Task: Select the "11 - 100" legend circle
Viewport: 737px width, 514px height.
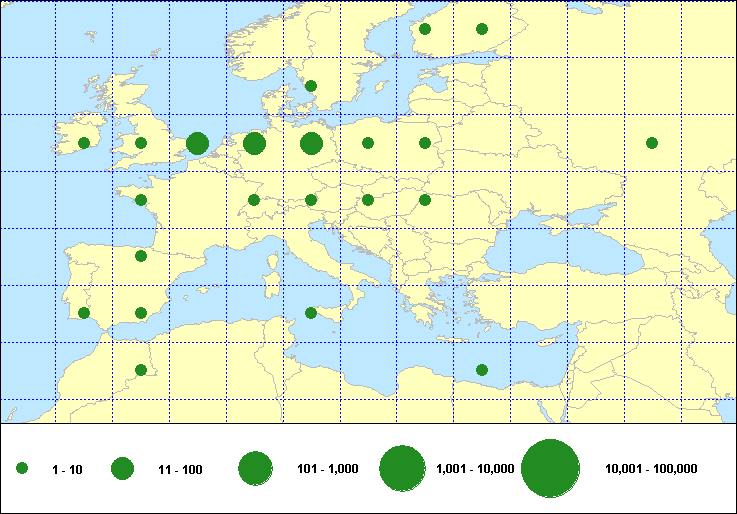Action: pyautogui.click(x=122, y=468)
